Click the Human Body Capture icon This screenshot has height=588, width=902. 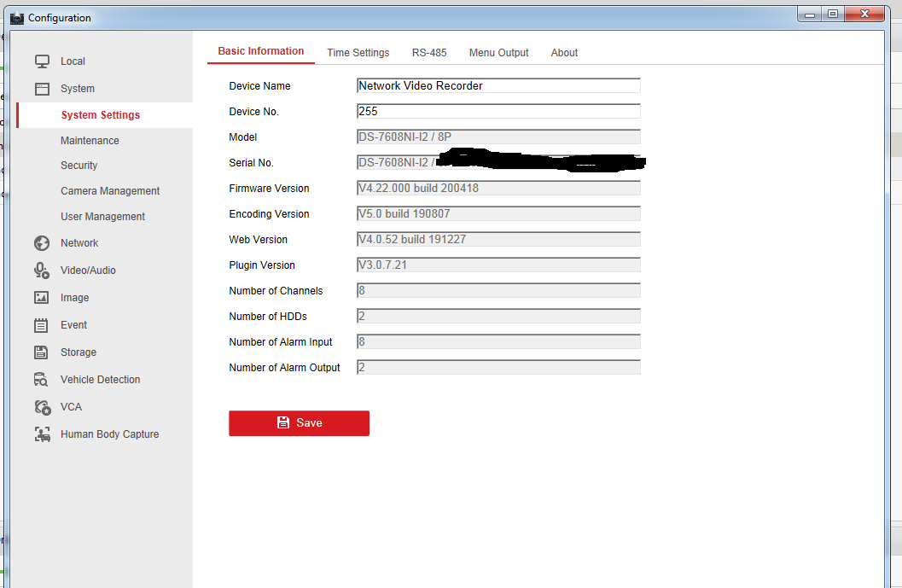pyautogui.click(x=42, y=434)
